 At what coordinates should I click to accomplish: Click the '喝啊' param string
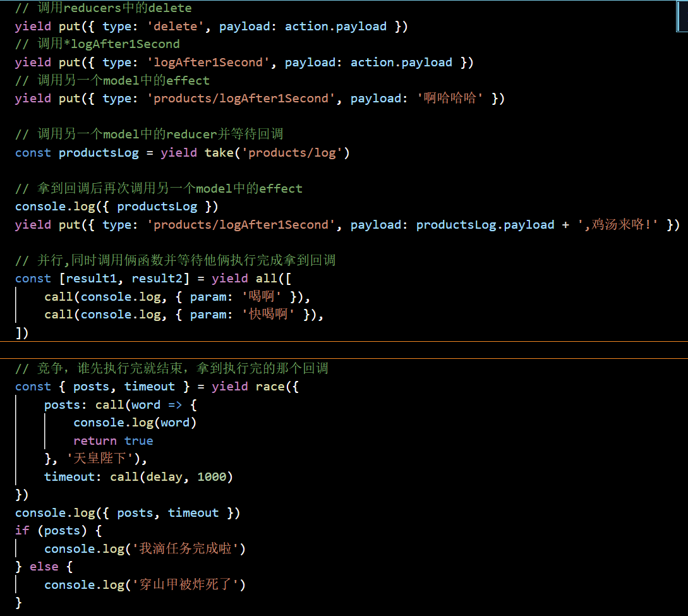(262, 297)
